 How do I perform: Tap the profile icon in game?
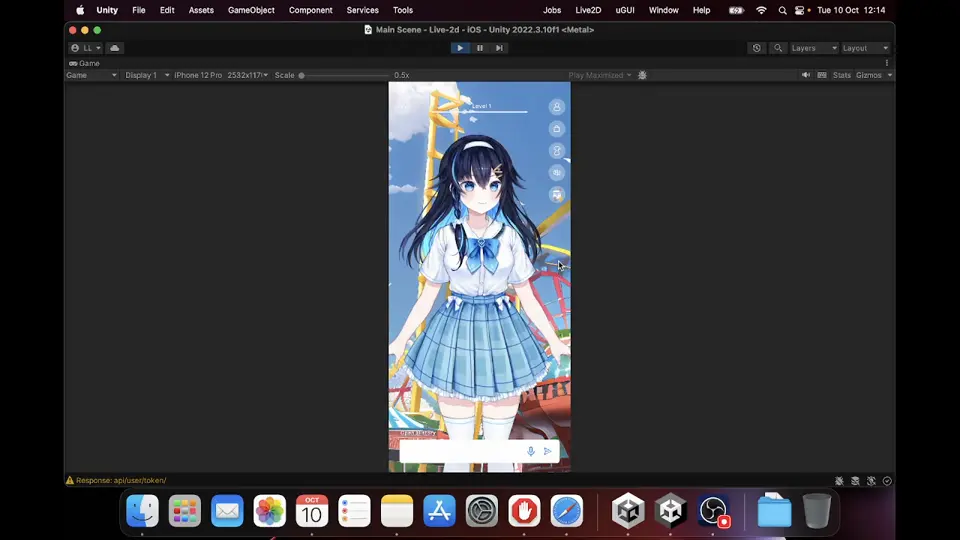(557, 107)
